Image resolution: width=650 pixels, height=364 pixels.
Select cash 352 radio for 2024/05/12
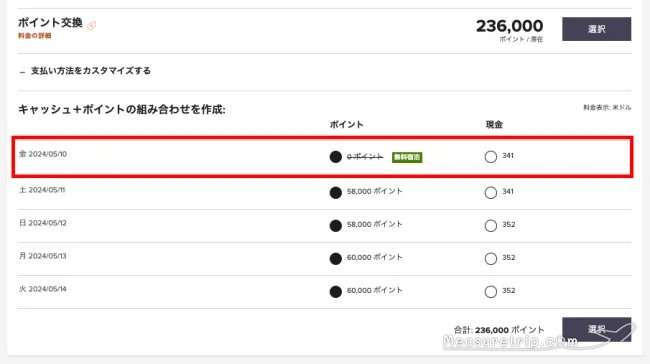click(491, 226)
